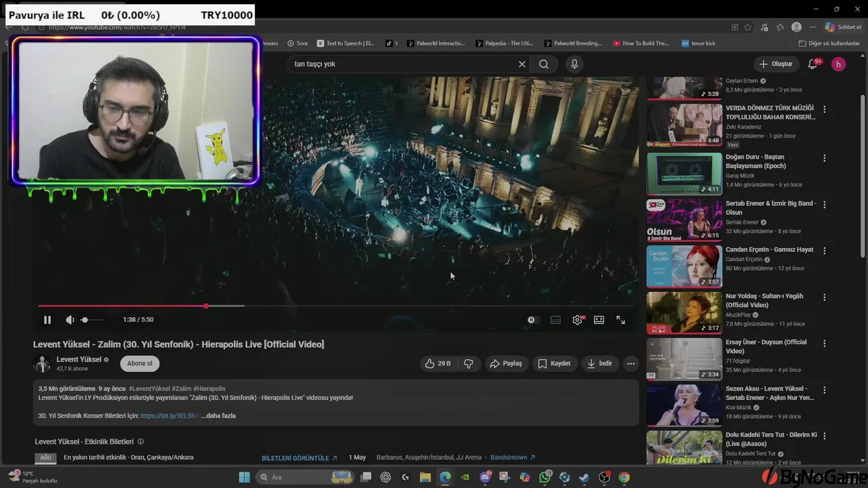Image resolution: width=868 pixels, height=488 pixels.
Task: Toggle subtitles in the video player
Action: click(555, 320)
